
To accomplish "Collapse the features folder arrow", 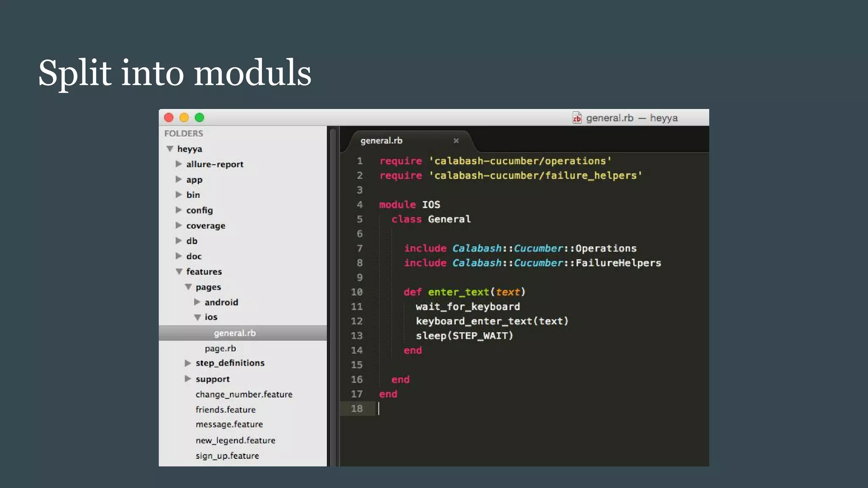I will (179, 272).
